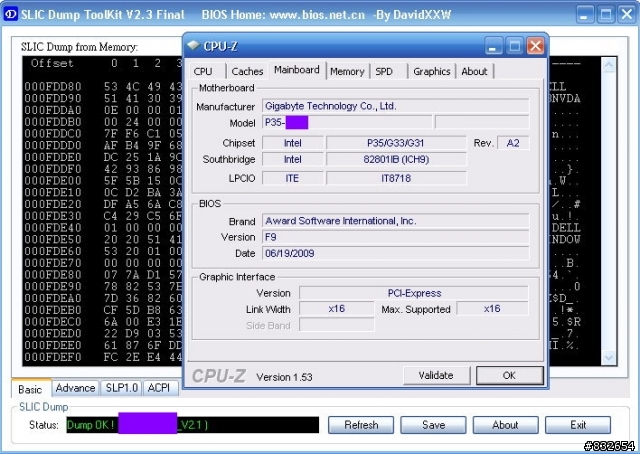This screenshot has width=640, height=454.
Task: Click the hex dump scrollbar down arrow
Action: point(609,358)
